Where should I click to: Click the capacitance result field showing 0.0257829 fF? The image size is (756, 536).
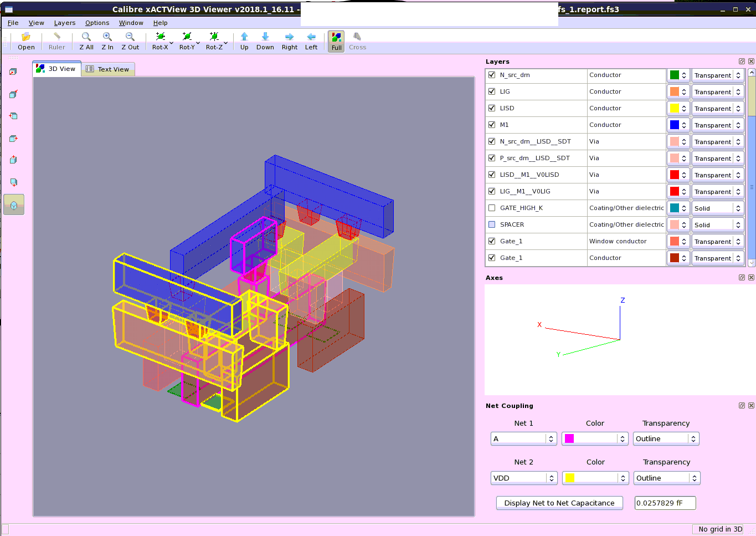click(665, 503)
